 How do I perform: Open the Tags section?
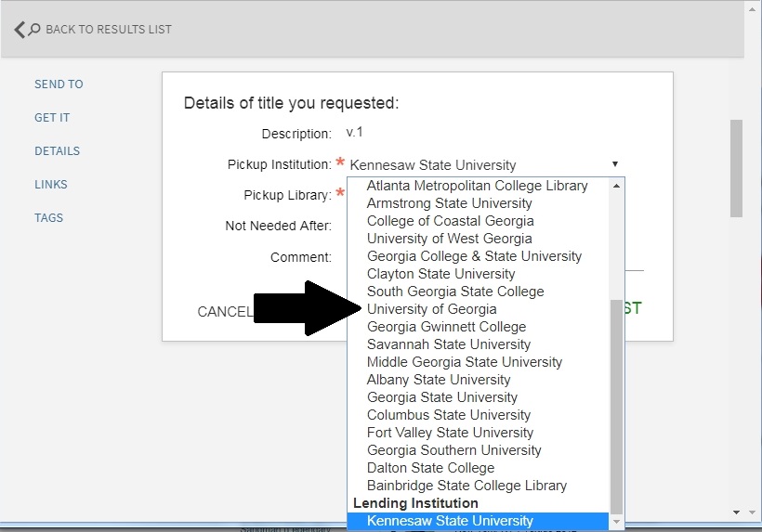pyautogui.click(x=48, y=217)
